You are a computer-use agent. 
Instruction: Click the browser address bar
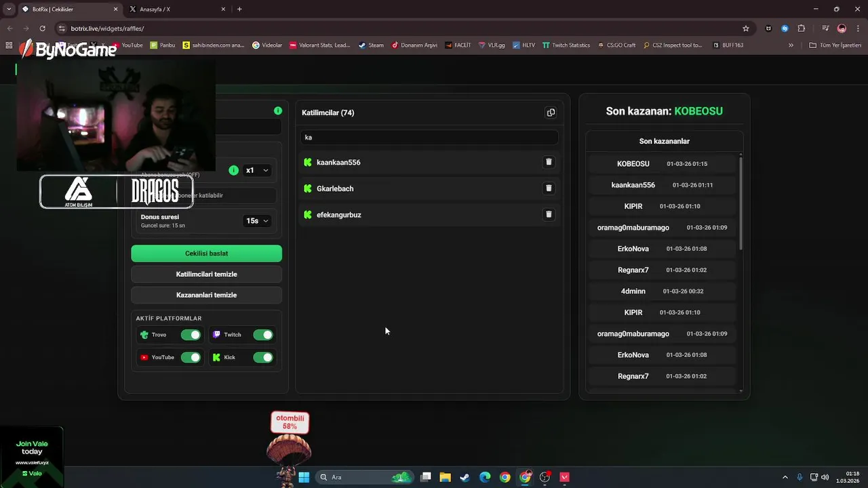tap(400, 28)
